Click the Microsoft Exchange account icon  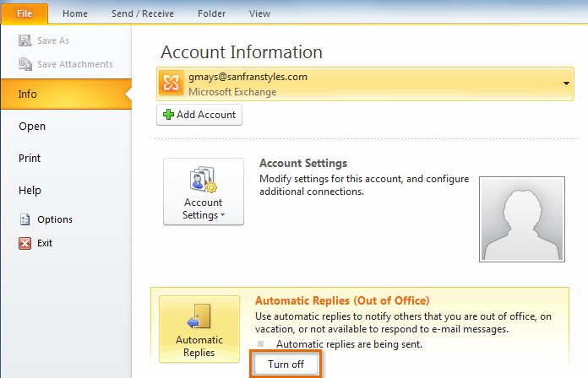[171, 84]
